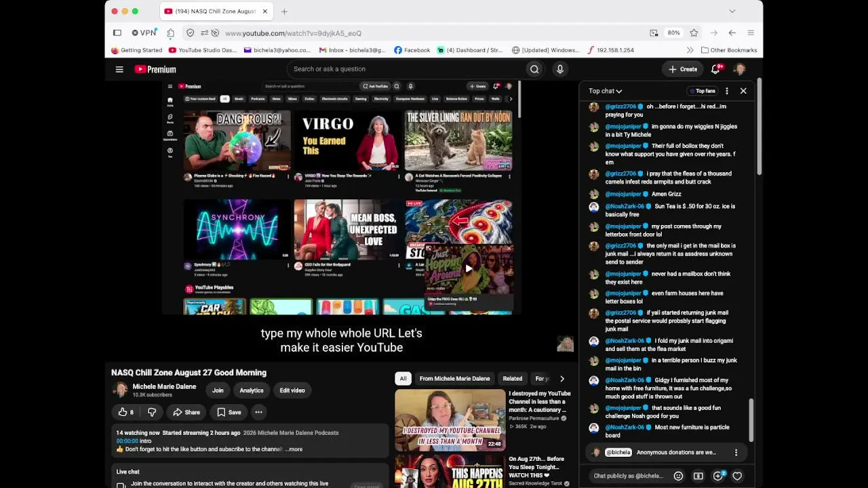868x488 pixels.
Task: Open YouTube Studio Dashboard bookmark
Action: coord(203,50)
